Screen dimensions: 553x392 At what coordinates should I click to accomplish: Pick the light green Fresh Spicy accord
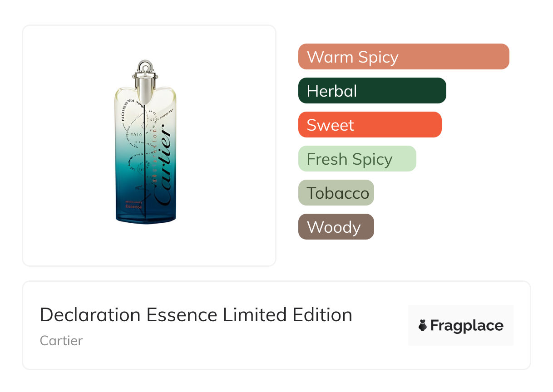[357, 159]
